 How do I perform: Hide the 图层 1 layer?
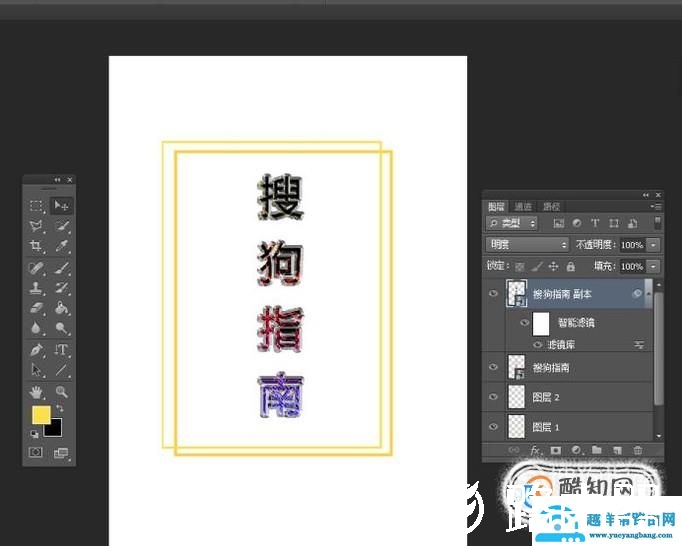[x=493, y=427]
